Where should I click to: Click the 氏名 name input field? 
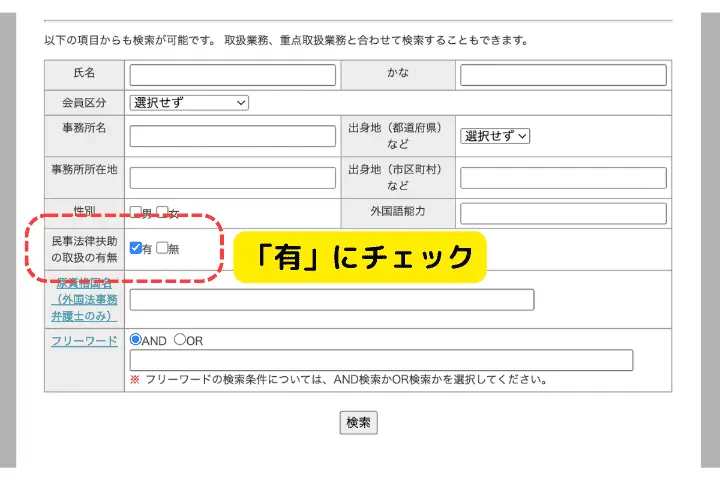click(x=232, y=75)
